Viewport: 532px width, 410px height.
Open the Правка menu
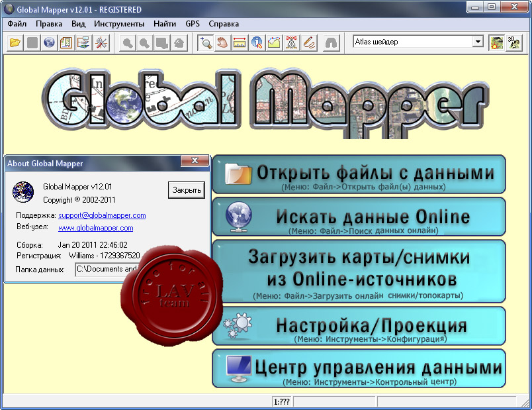[x=49, y=24]
